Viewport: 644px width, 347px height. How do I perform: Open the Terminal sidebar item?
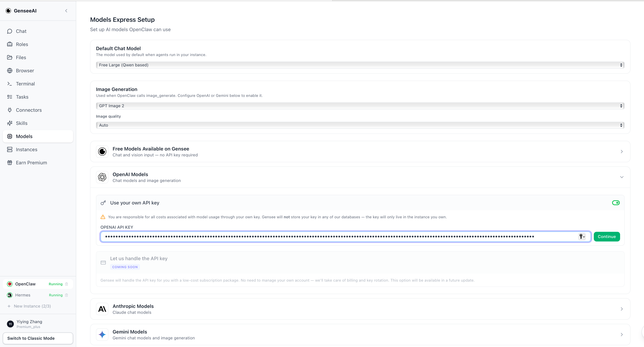(x=38, y=84)
